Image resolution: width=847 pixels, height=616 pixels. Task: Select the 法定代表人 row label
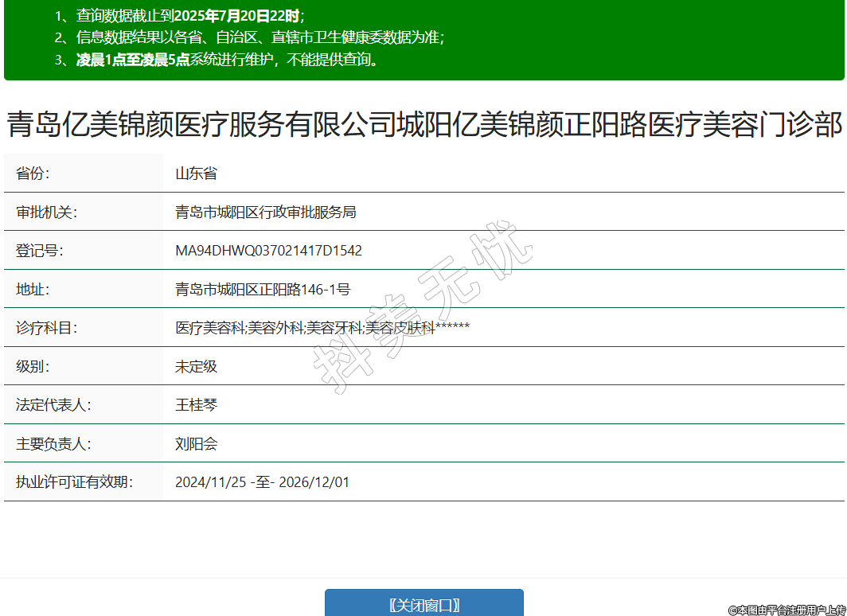(53, 405)
